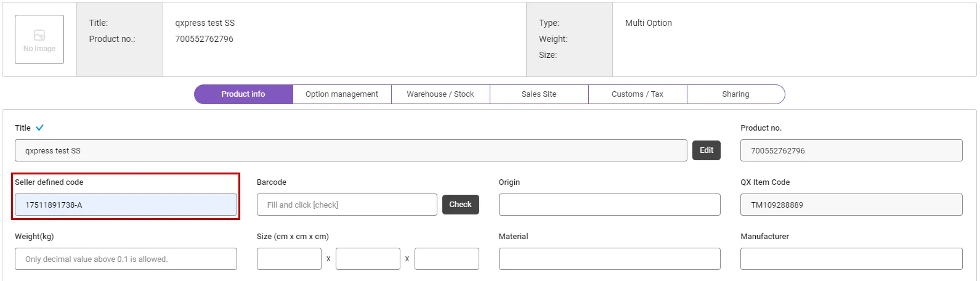Switch to the Product info tab

pos(243,94)
